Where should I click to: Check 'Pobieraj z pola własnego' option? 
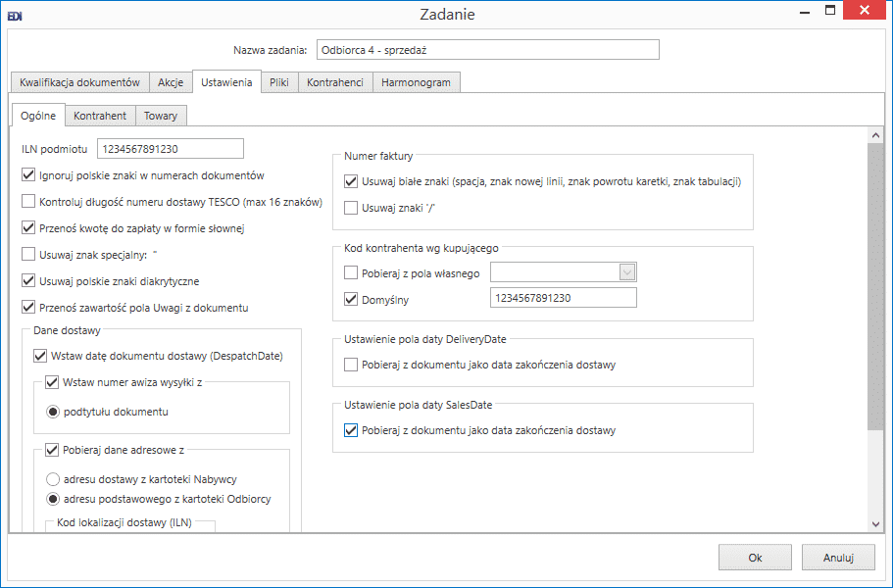click(351, 272)
